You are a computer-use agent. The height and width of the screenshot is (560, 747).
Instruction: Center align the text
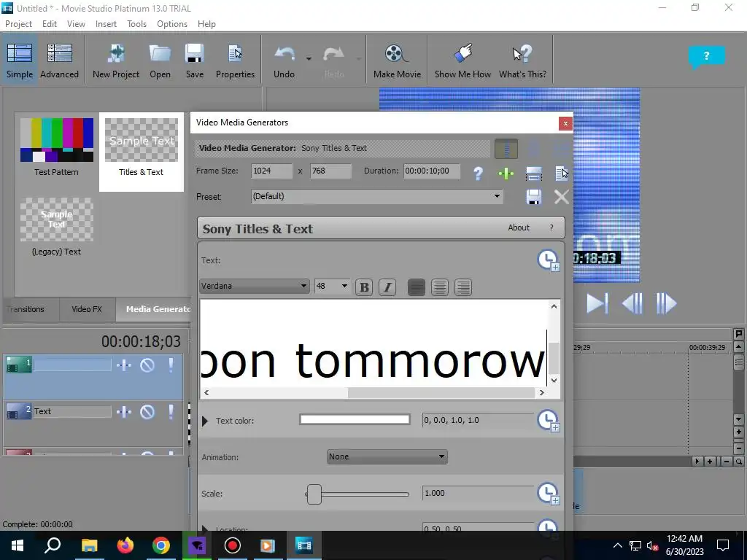point(440,287)
